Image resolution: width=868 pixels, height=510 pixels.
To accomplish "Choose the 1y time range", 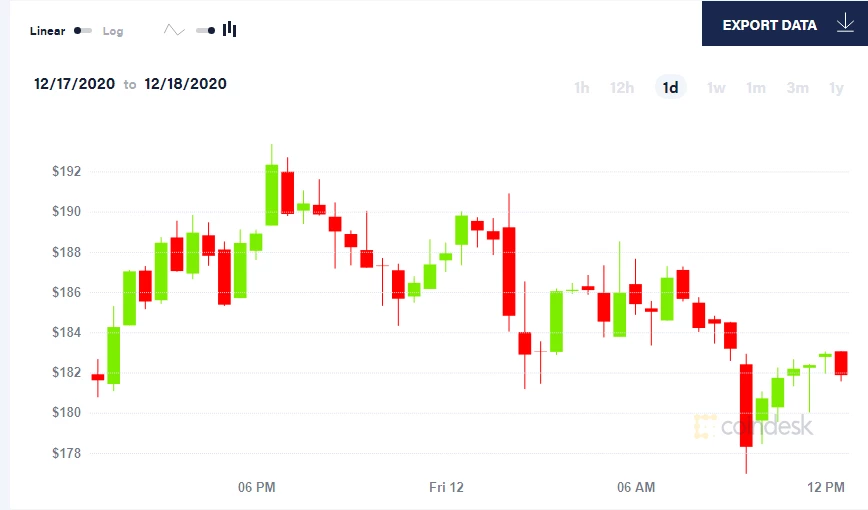I will point(836,87).
